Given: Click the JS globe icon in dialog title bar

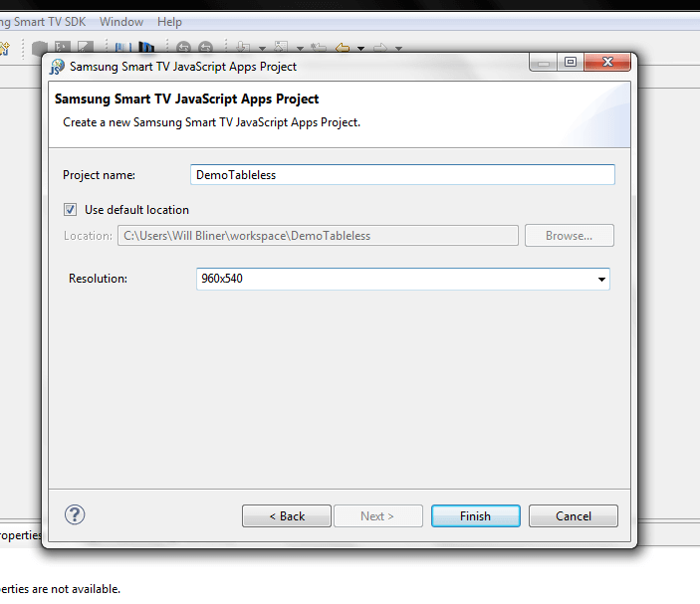Looking at the screenshot, I should point(57,67).
